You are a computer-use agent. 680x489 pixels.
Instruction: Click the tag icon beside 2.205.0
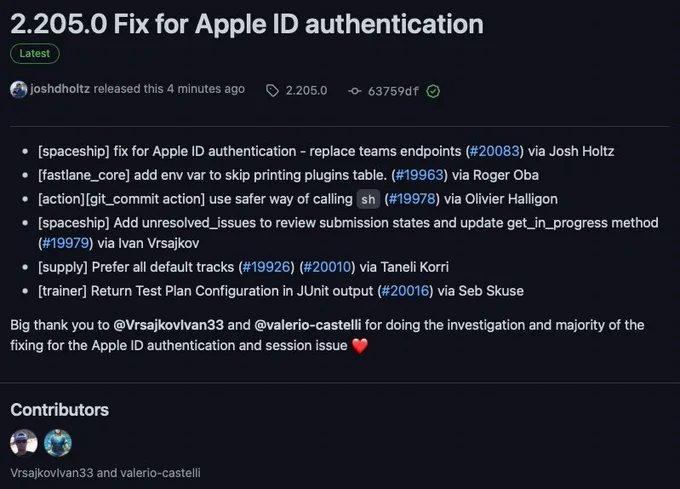click(x=272, y=91)
